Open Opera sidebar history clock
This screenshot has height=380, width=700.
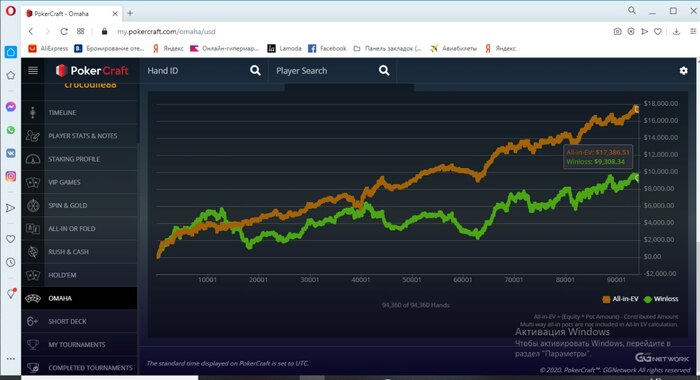tap(11, 262)
